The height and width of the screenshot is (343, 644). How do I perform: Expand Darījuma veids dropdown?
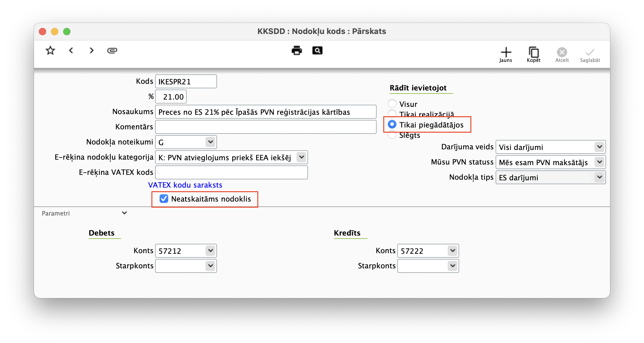(x=599, y=147)
